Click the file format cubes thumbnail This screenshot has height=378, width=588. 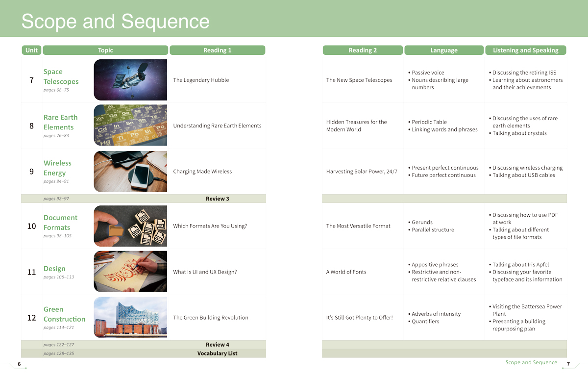(x=130, y=226)
